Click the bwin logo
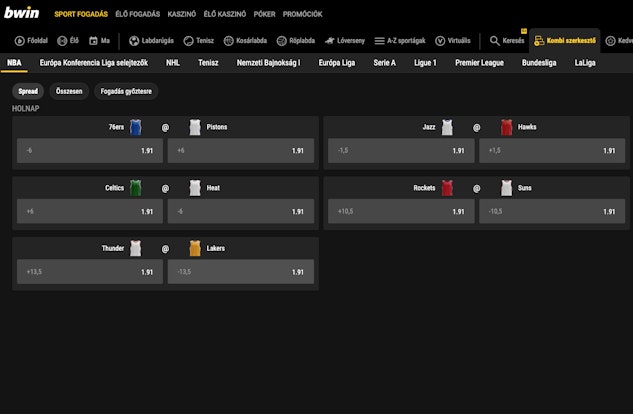The width and height of the screenshot is (633, 414). (22, 13)
